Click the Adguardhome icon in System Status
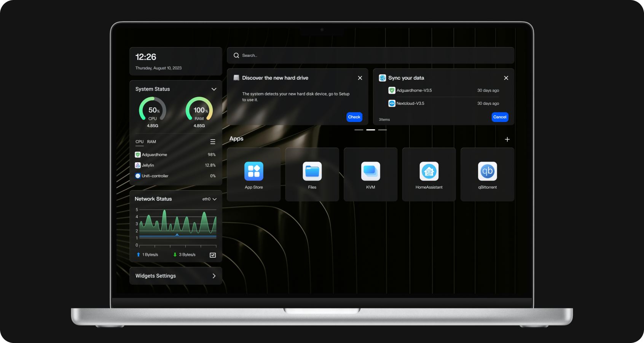 137,154
